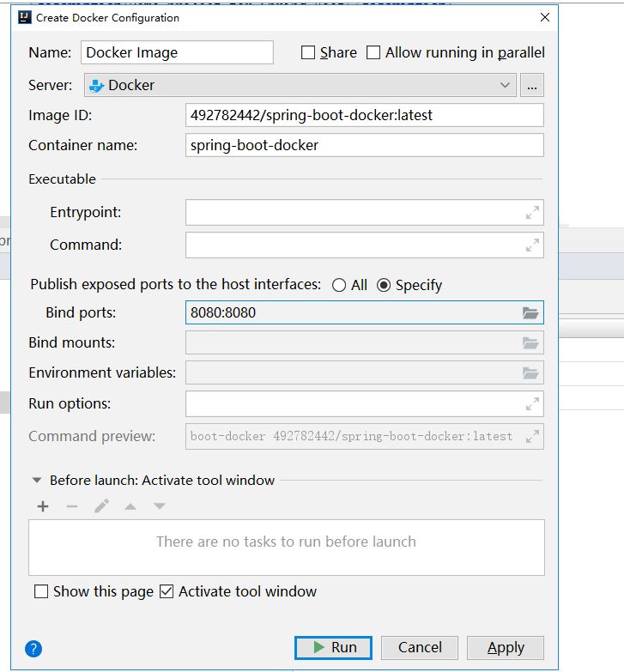Select the Specify ports radio option
Image resolution: width=624 pixels, height=672 pixels.
[x=384, y=286]
